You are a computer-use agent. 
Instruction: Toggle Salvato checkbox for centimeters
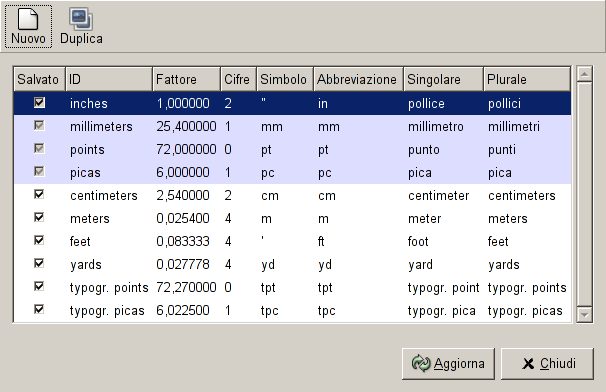coord(39,194)
